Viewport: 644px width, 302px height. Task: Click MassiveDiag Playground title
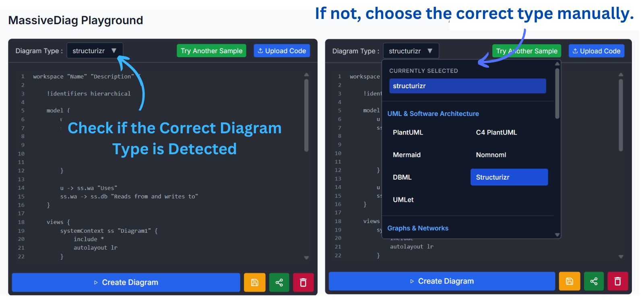point(76,20)
